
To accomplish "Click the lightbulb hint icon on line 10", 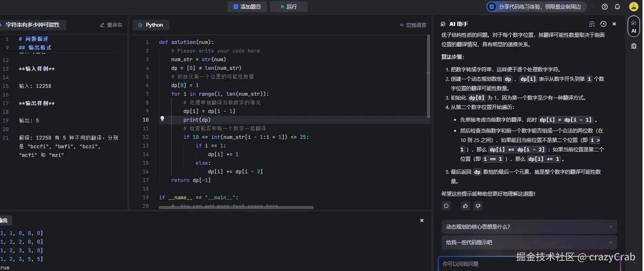I will tap(162, 119).
